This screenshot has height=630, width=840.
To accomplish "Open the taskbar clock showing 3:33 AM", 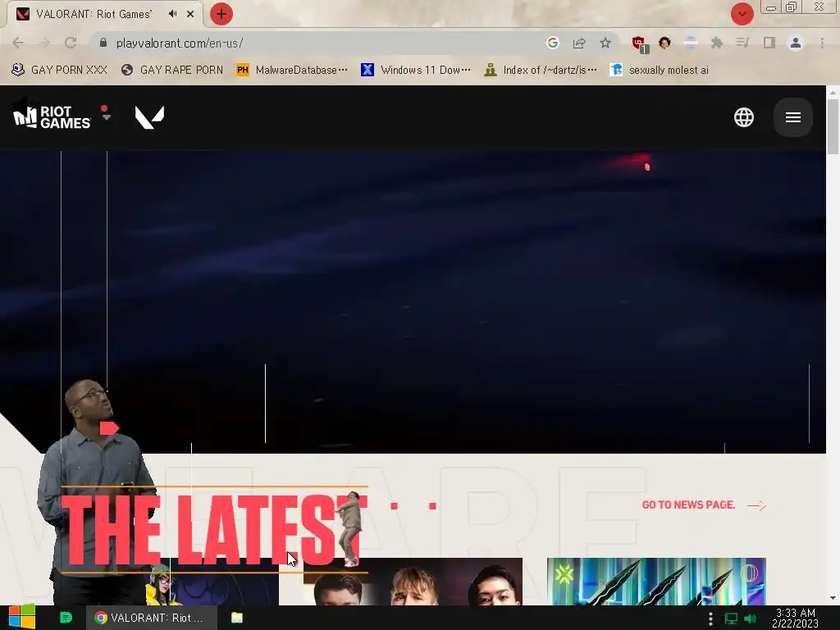I will click(x=796, y=619).
